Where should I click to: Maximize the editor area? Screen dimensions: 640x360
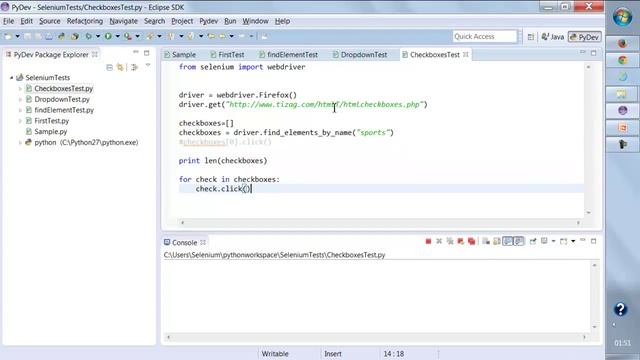click(593, 53)
